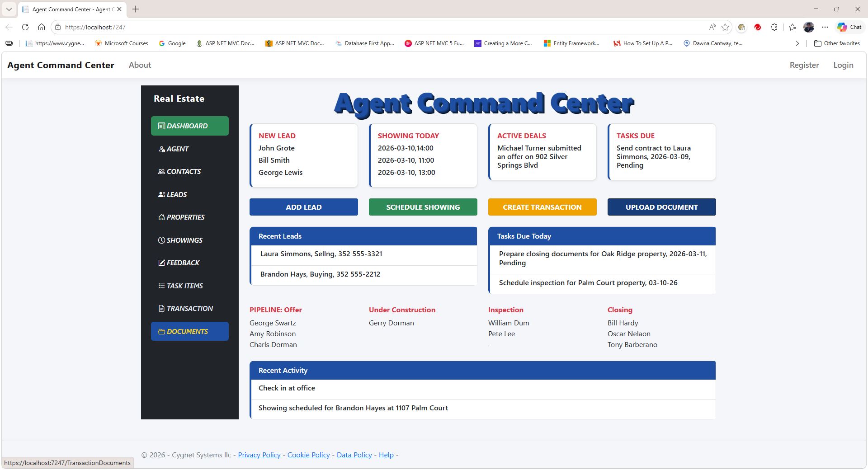Open the About page in navbar
This screenshot has height=470, width=868.
click(x=140, y=65)
